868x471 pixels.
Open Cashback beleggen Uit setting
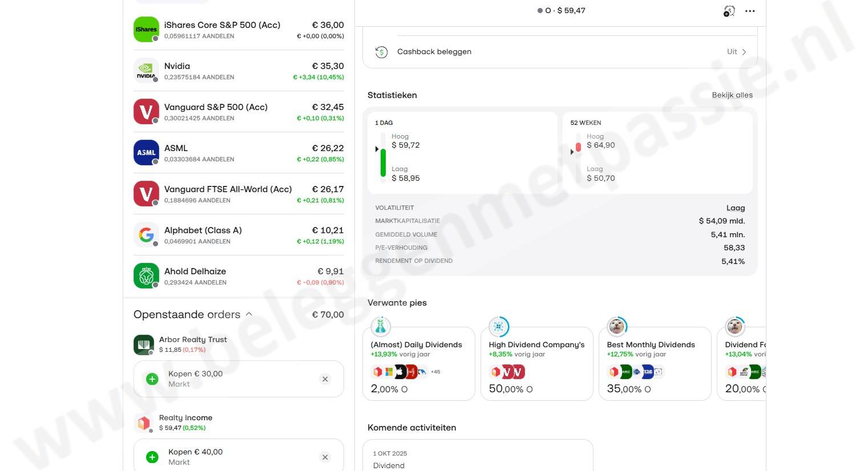tap(736, 52)
